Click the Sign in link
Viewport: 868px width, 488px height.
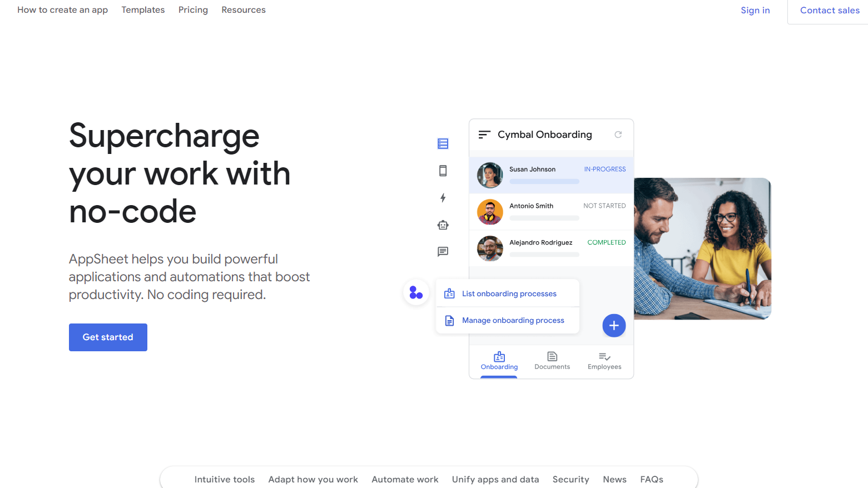755,11
